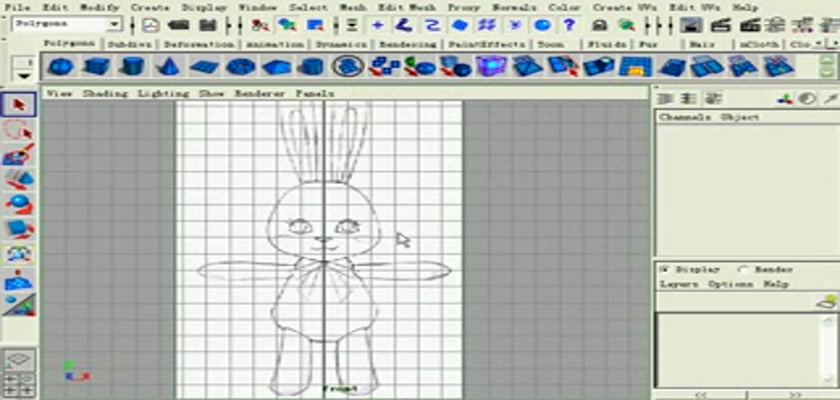Choose the Paint Selection tool
840x400 pixels.
[x=18, y=155]
